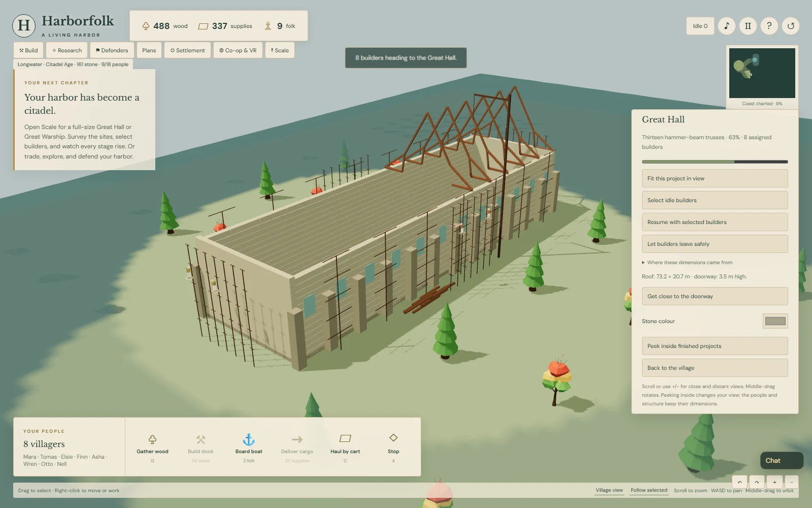Viewport: 812px width, 508px height.
Task: Open the Settlement menu
Action: 188,50
